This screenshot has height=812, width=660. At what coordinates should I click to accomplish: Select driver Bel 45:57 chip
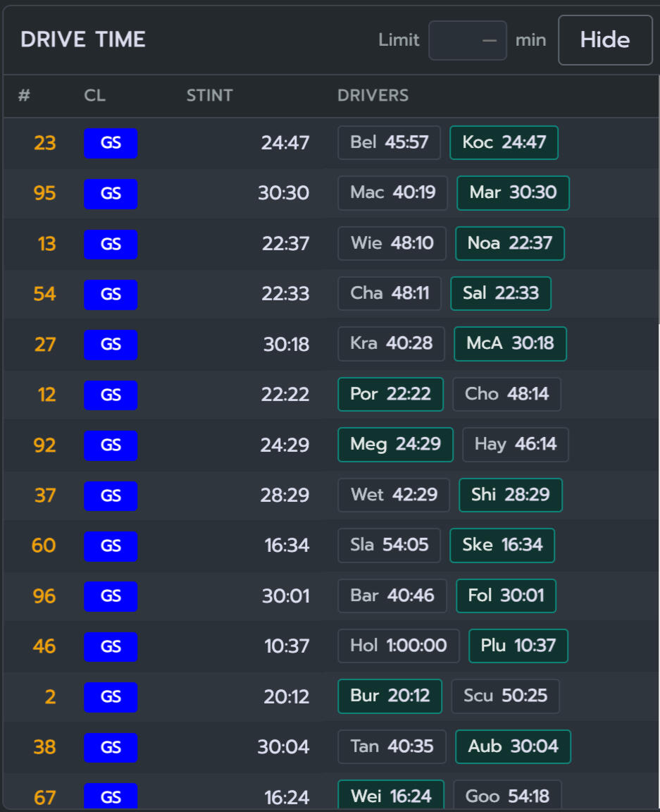point(389,142)
